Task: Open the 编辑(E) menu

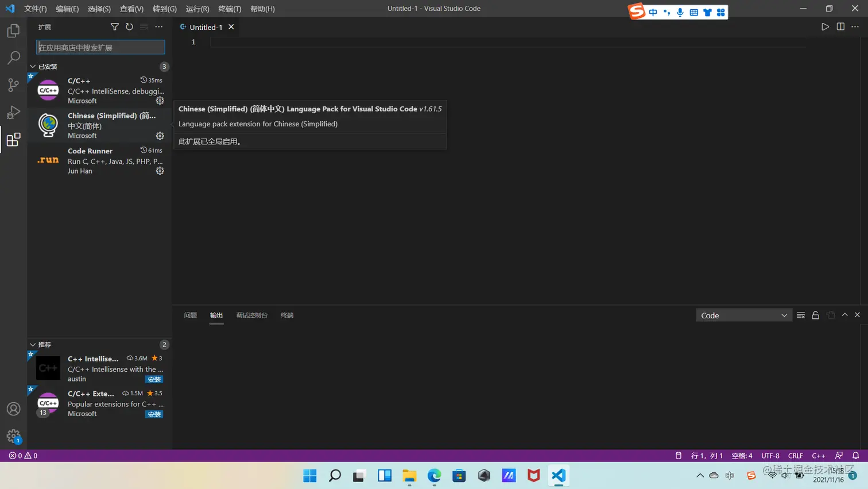Action: tap(67, 9)
